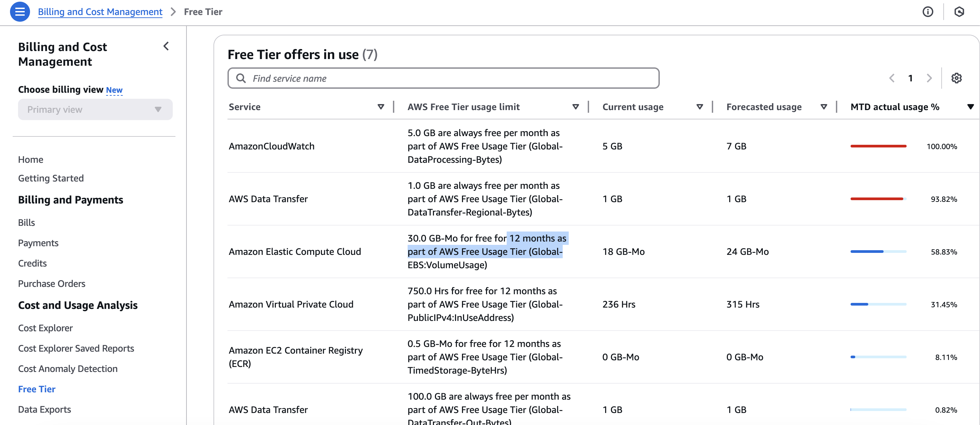The height and width of the screenshot is (425, 980).
Task: Select Free Tier in the sidebar
Action: 37,389
